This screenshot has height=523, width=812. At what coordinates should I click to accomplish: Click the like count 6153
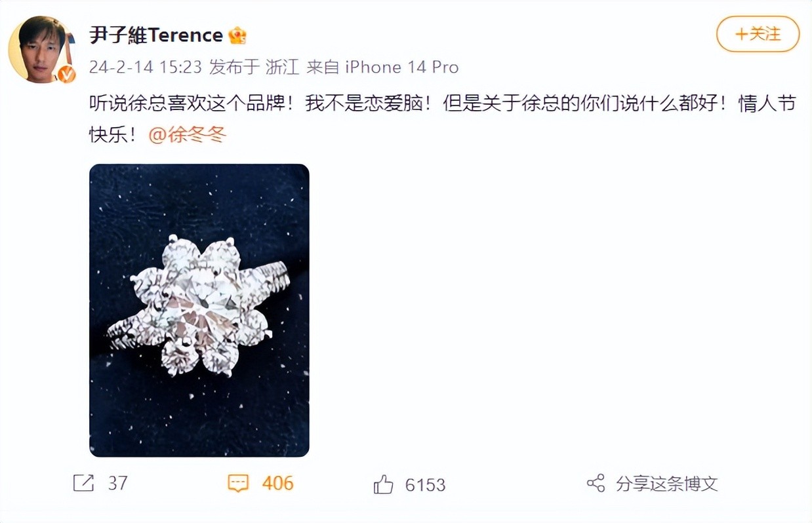click(425, 485)
